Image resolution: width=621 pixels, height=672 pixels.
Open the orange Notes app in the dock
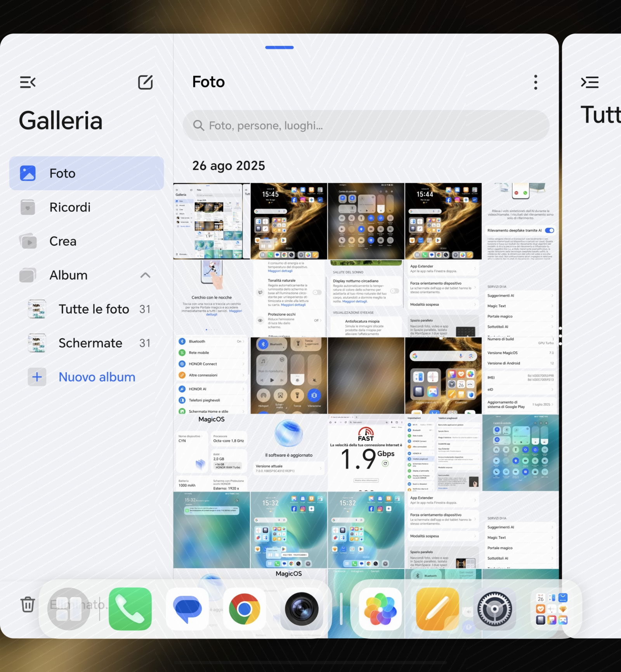(x=437, y=609)
